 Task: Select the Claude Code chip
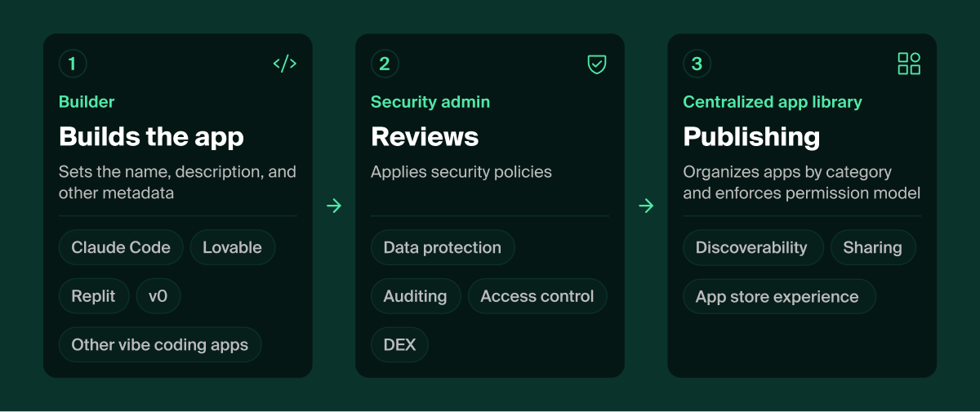121,247
